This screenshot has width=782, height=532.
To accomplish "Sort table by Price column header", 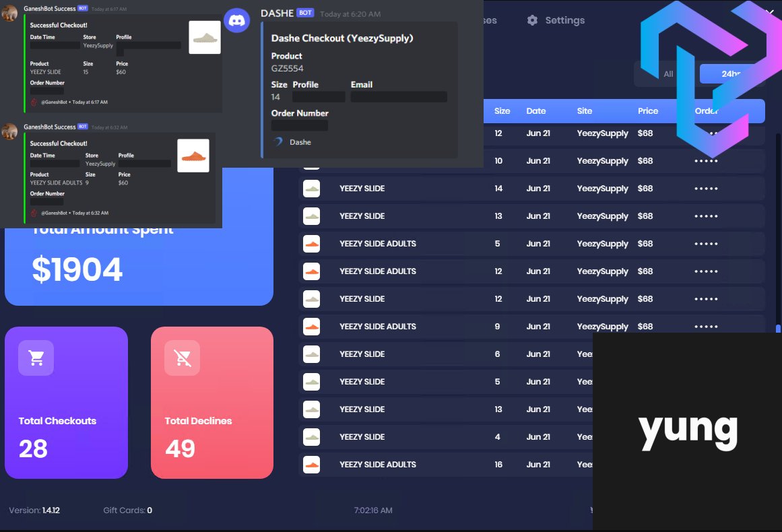I will [x=648, y=111].
